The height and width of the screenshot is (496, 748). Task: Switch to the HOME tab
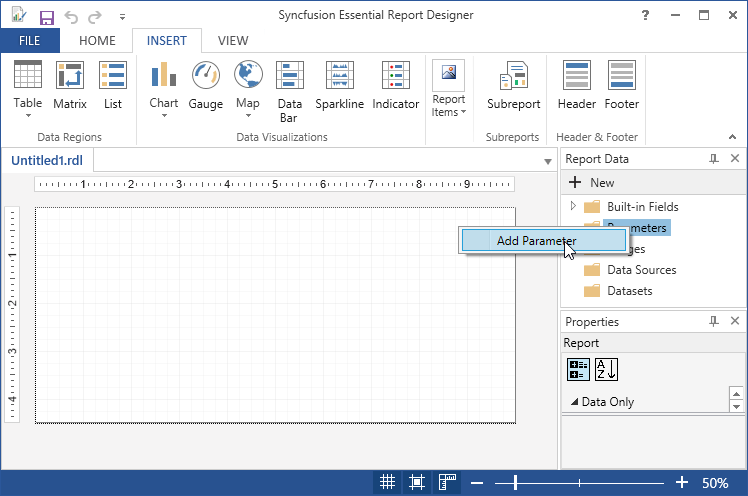point(97,41)
